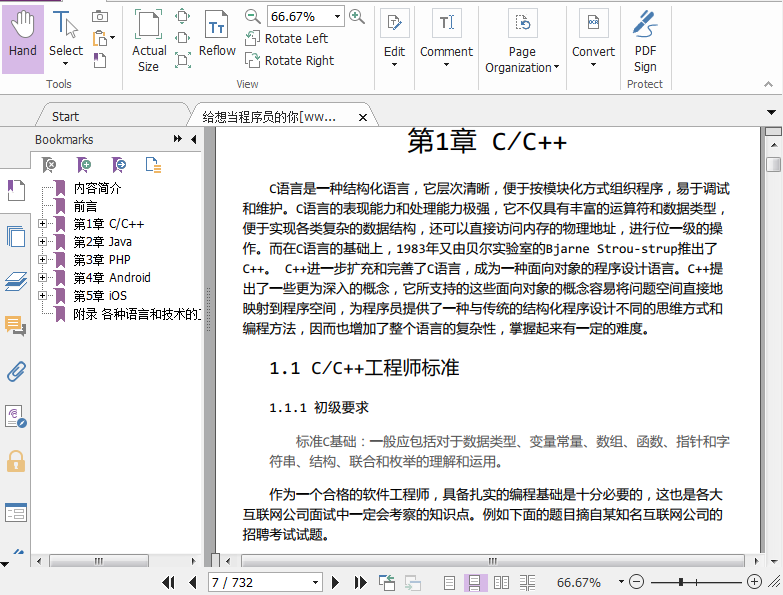Select the 前言 bookmark
The height and width of the screenshot is (595, 783).
(85, 206)
